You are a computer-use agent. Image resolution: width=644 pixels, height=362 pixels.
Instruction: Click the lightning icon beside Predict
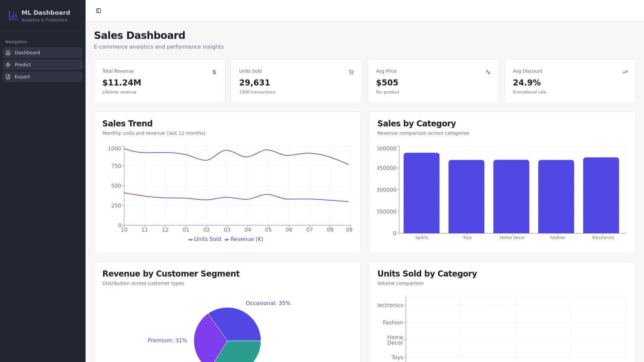[8, 65]
